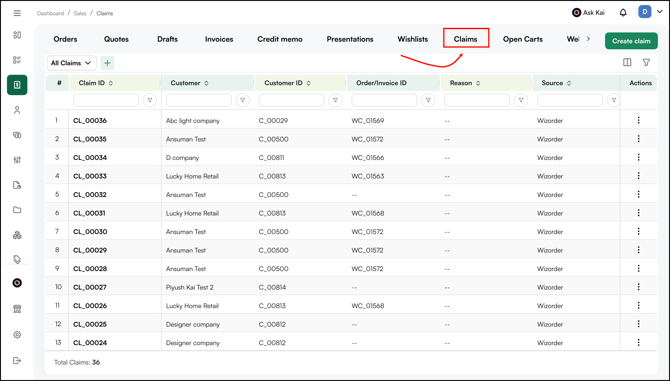Open actions menu for CL_00036
The image size is (670, 381).
pyautogui.click(x=638, y=120)
